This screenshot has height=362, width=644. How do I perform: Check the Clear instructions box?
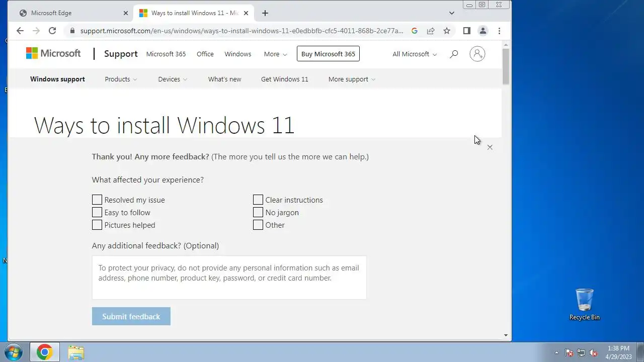(258, 200)
